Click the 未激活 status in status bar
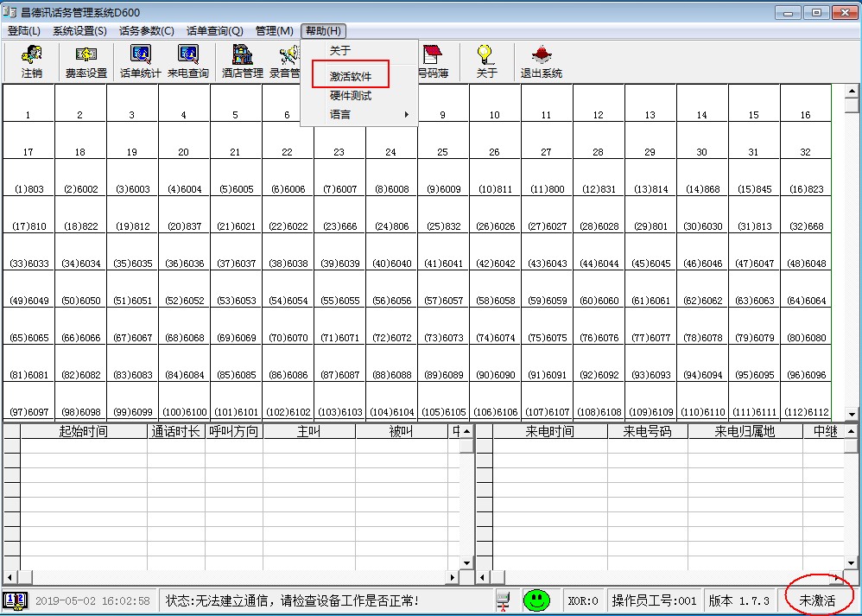Screen dimensions: 862x616 816,600
